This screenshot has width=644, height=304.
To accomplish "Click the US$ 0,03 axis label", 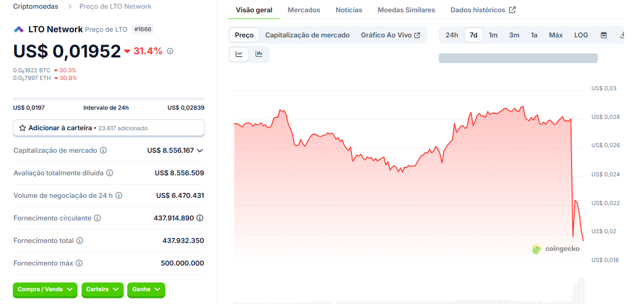I will coord(604,88).
